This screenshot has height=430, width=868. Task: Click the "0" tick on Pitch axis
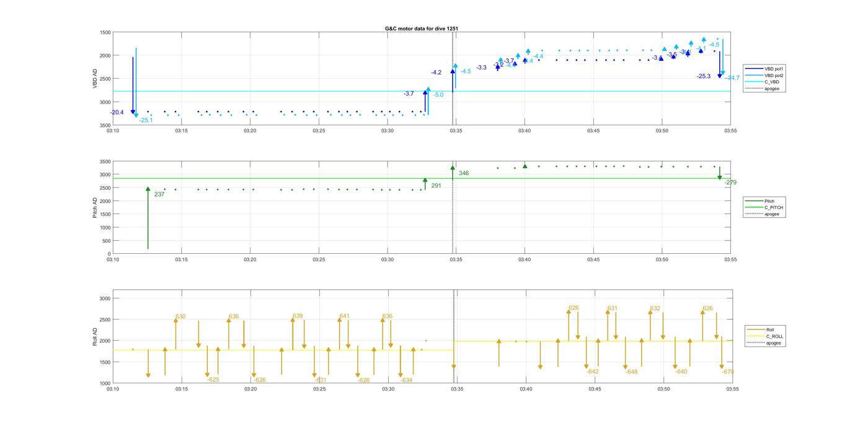coord(108,254)
